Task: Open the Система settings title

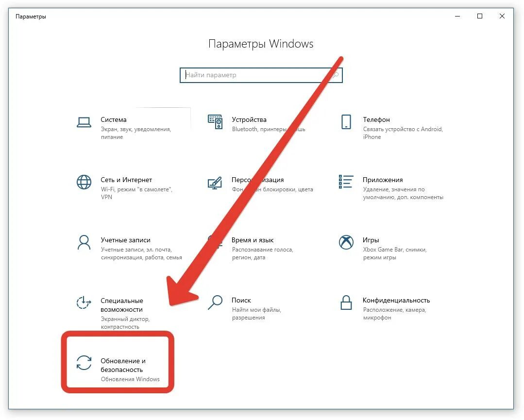Action: click(114, 119)
